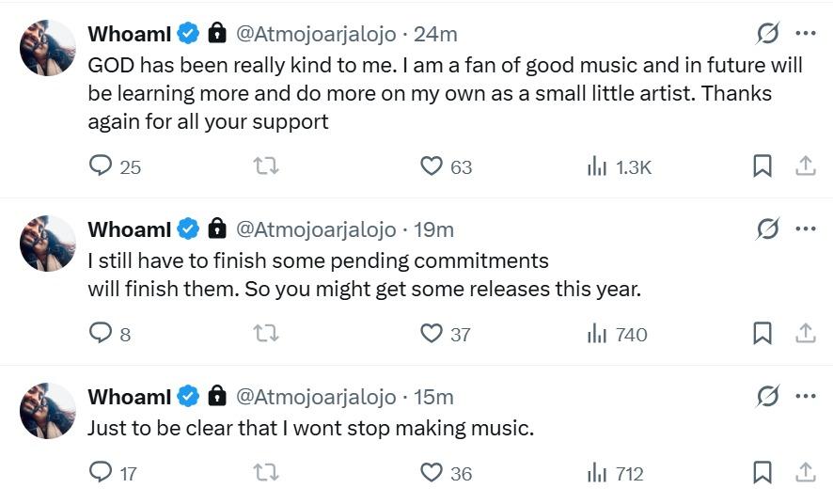
Task: Share the 'wont stop making music' tweet
Action: (x=805, y=472)
